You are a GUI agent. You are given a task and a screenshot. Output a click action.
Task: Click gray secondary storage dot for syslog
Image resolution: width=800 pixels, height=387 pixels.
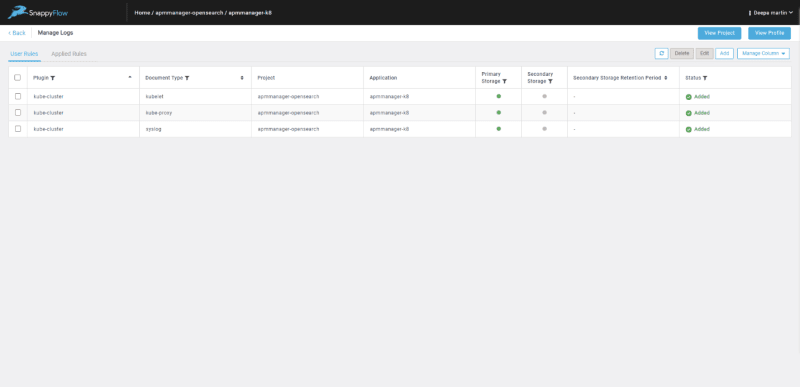[x=544, y=129]
